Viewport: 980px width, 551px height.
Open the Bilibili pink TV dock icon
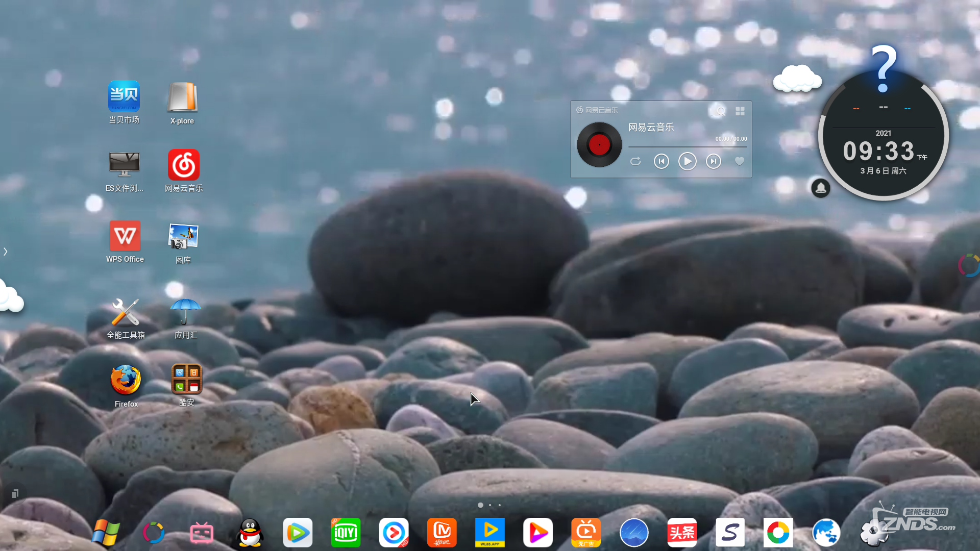coord(202,533)
